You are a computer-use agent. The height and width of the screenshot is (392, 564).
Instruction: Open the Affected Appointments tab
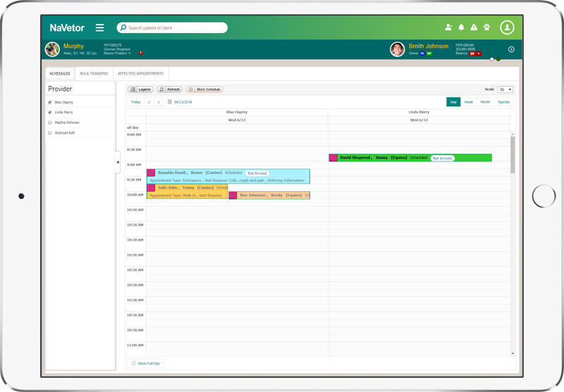pyautogui.click(x=140, y=73)
